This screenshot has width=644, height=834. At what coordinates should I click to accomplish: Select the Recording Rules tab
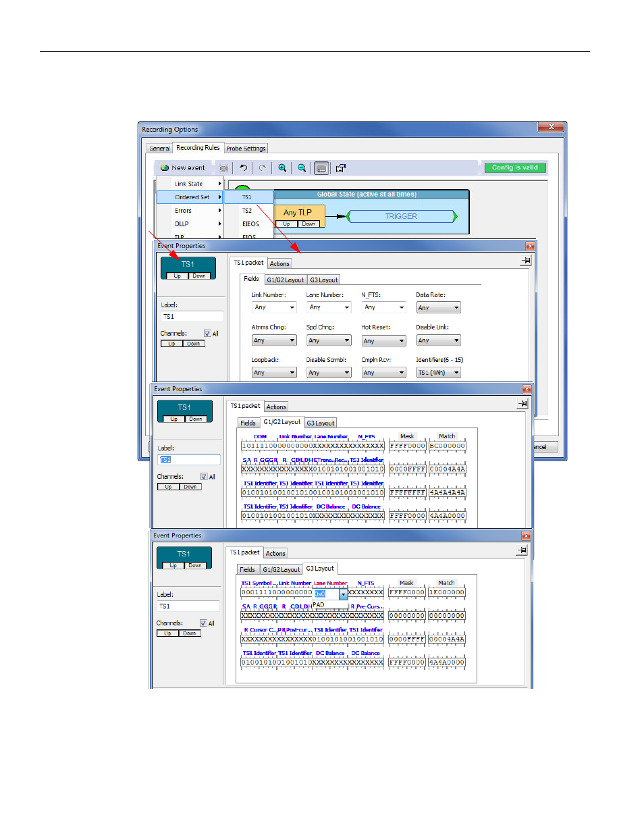click(198, 148)
